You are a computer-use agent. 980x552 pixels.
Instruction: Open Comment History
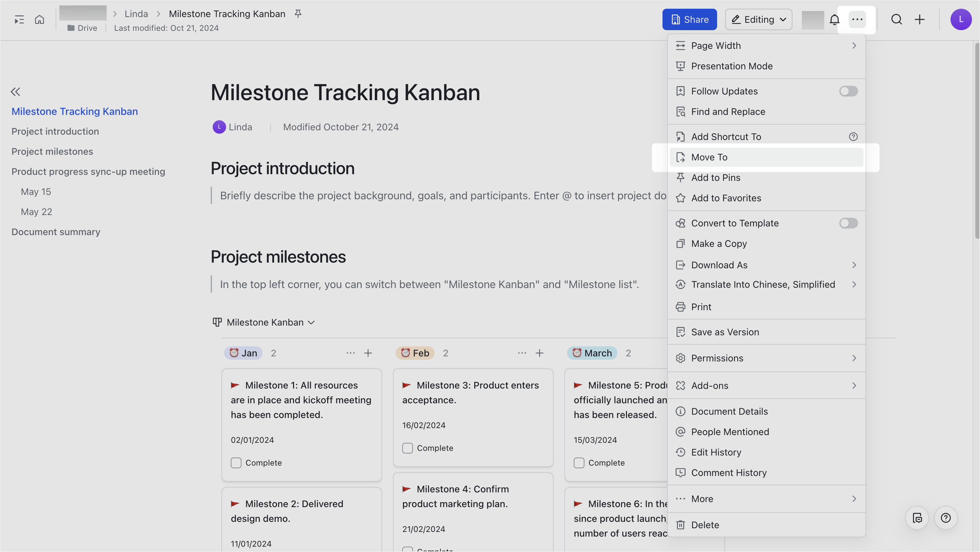tap(766, 473)
